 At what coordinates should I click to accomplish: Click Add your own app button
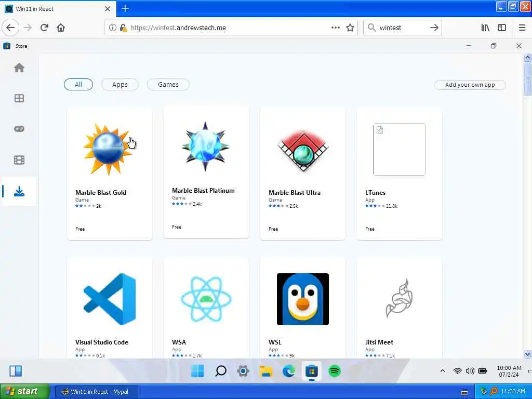(x=470, y=85)
